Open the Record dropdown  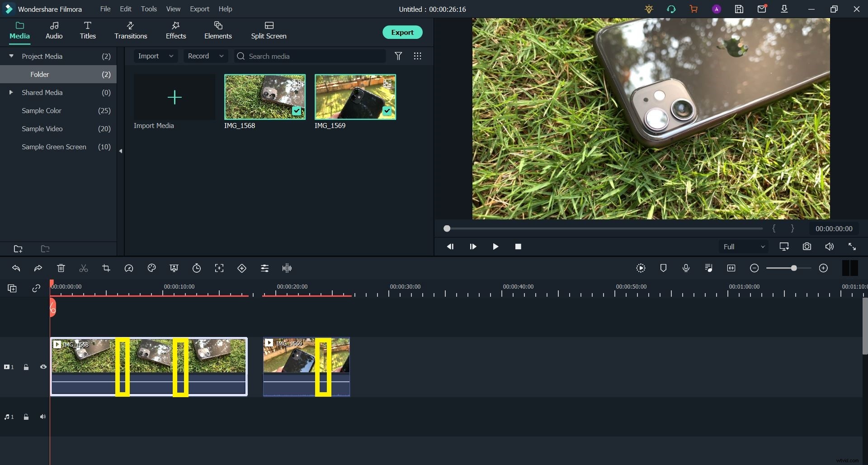pos(206,56)
